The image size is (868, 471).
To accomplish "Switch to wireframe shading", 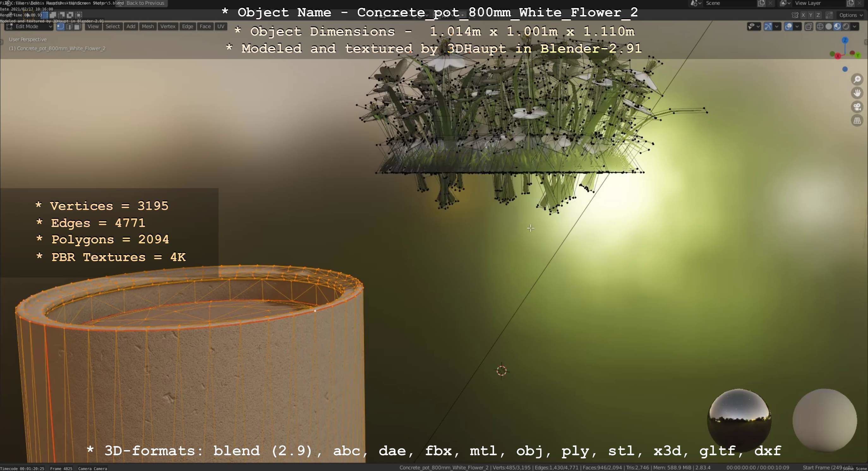I will click(x=820, y=27).
